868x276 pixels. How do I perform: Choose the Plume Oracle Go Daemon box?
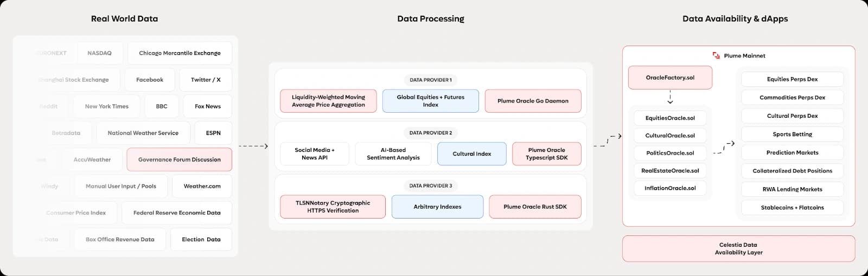[533, 101]
